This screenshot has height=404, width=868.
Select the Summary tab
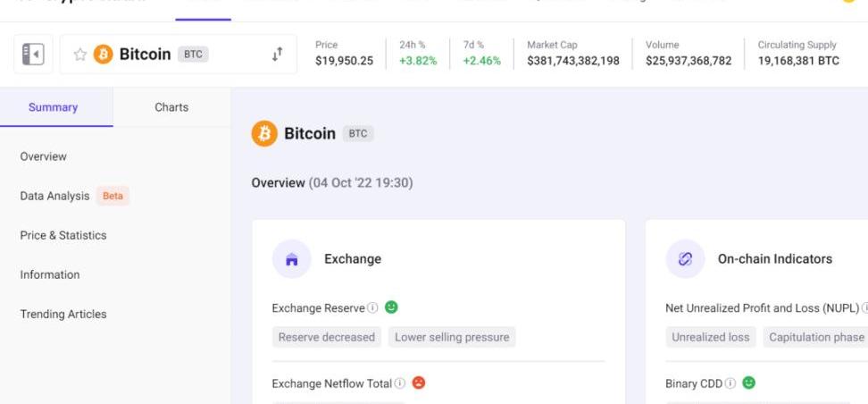click(x=54, y=107)
